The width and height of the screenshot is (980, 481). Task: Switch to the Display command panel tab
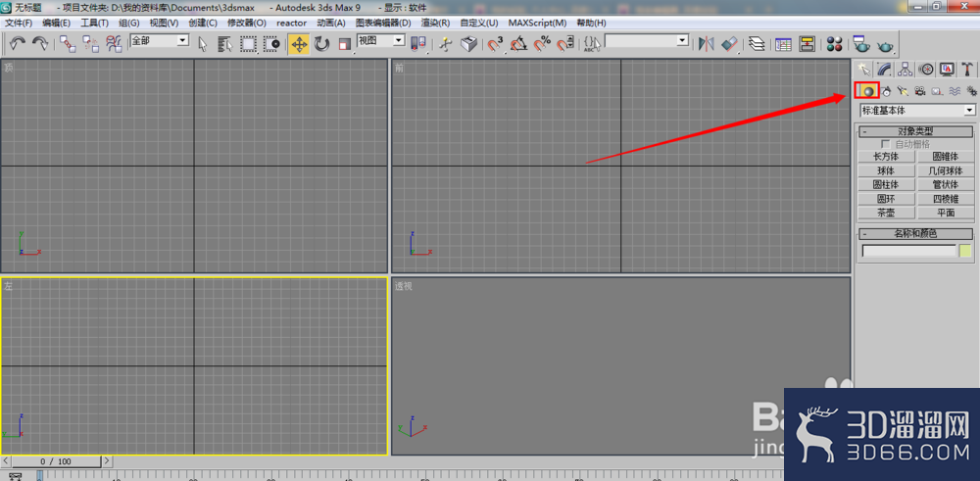pyautogui.click(x=947, y=69)
